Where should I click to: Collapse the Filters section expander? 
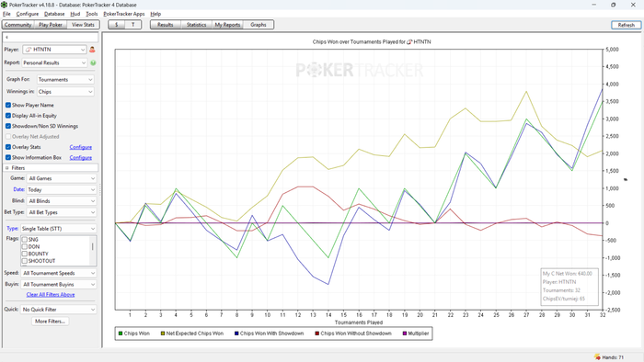coord(6,168)
